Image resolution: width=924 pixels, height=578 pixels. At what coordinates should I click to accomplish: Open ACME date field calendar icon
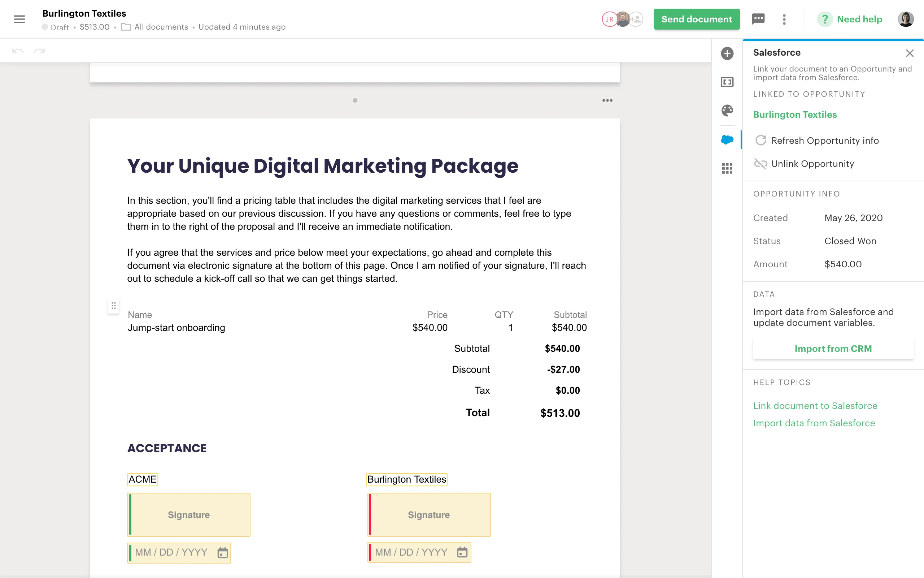(x=223, y=552)
